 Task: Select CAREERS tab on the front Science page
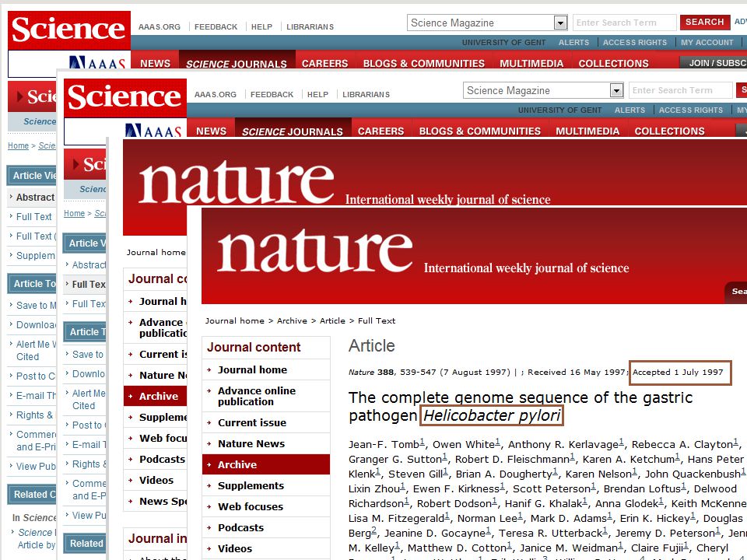[x=381, y=131]
